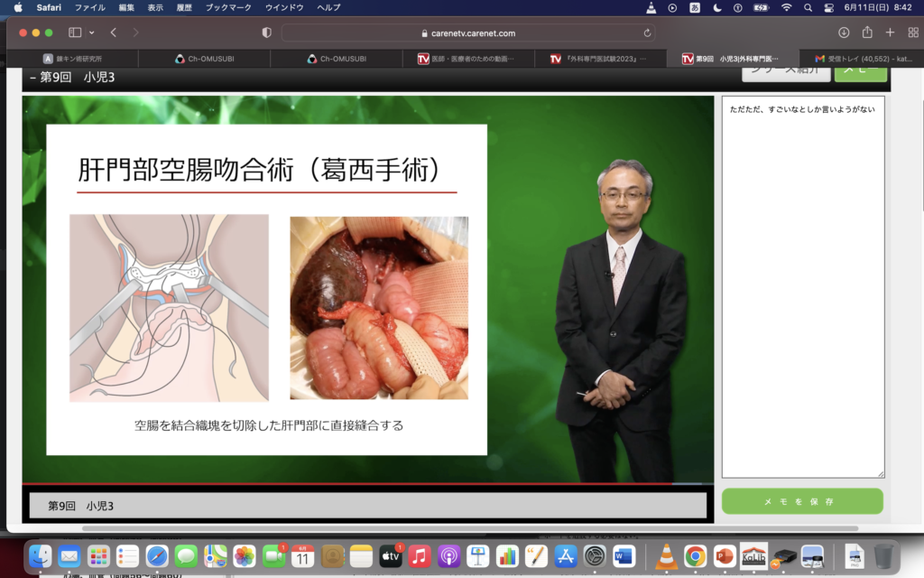Screen dimensions: 924x578
Task: Click the green メモを保存 button
Action: 802,501
